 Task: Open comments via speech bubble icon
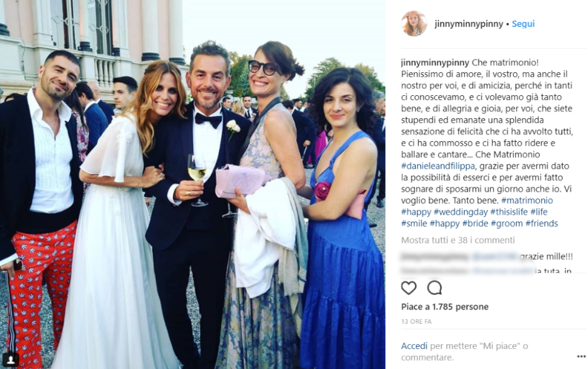click(x=435, y=288)
